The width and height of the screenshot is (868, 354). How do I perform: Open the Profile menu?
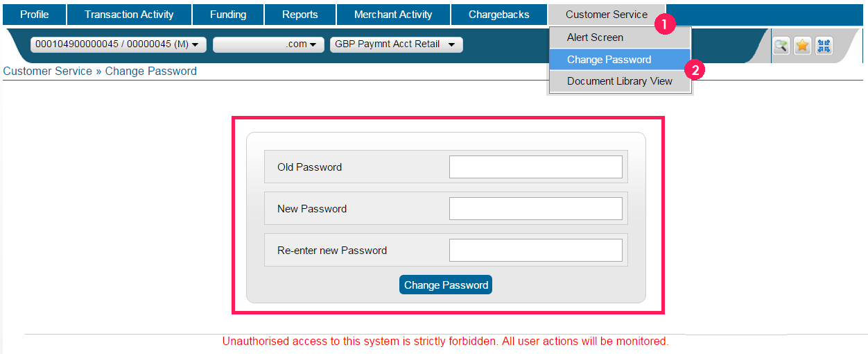[x=35, y=15]
